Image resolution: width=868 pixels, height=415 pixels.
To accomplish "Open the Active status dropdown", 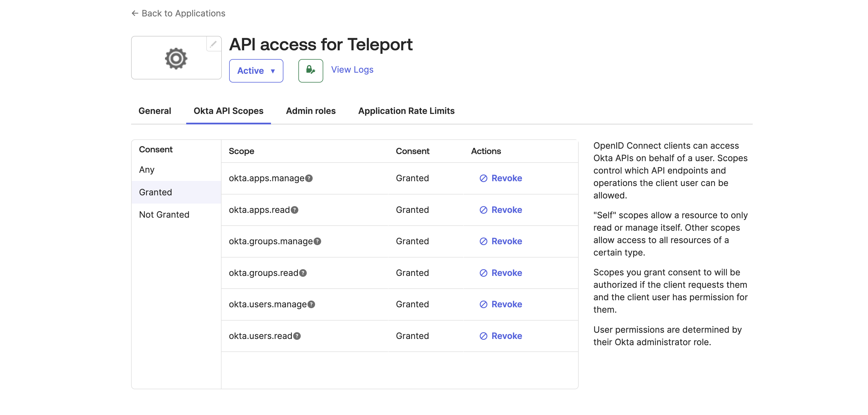I will click(256, 70).
